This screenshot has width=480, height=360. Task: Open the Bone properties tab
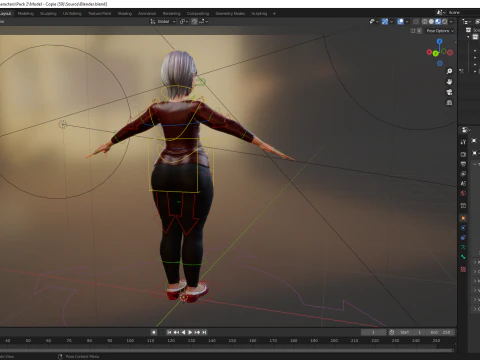tap(463, 257)
